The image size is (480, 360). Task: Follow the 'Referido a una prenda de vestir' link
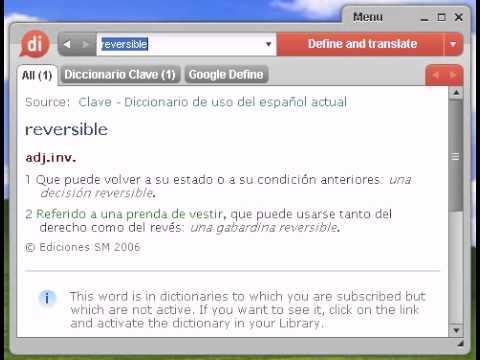[x=129, y=214]
